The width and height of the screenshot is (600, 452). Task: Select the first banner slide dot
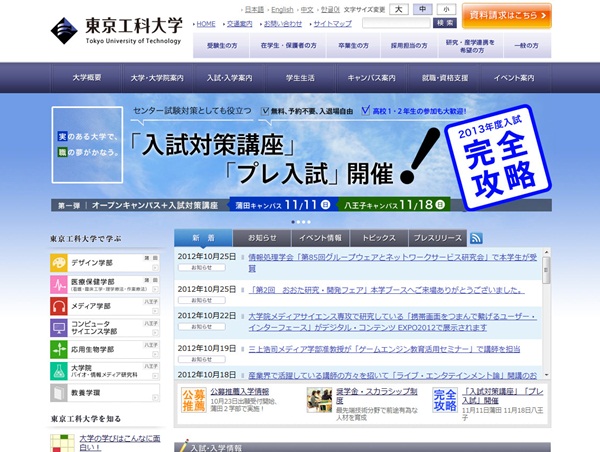tap(293, 222)
